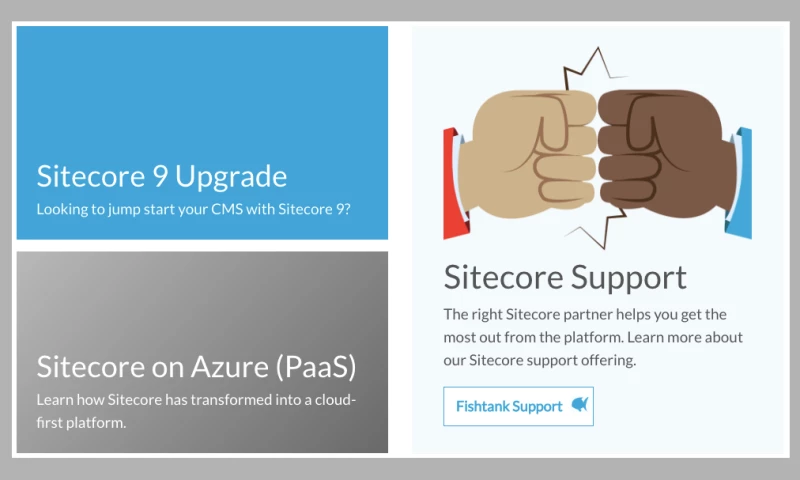
Task: Click the "Fishtank Support" text label
Action: [509, 406]
